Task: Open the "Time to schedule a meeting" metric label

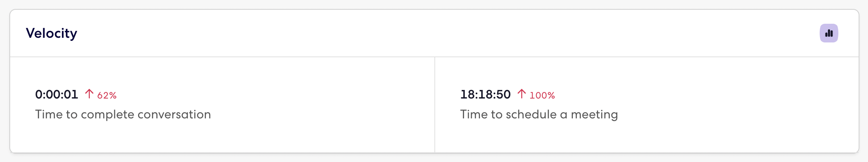Action: pyautogui.click(x=539, y=114)
